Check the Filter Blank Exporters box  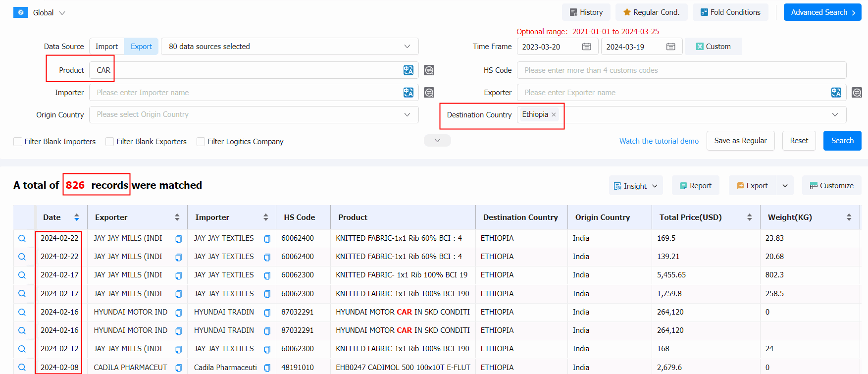110,142
